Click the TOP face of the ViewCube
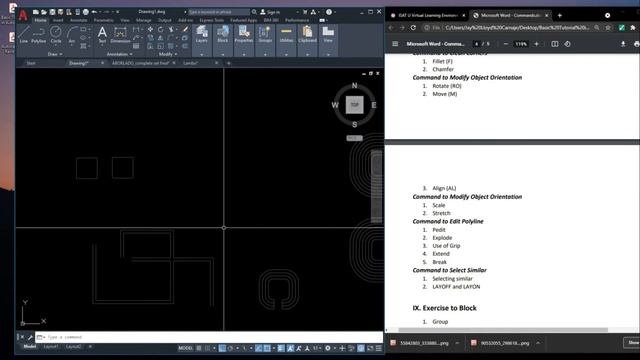Viewport: 640px width, 360px height. coord(354,105)
